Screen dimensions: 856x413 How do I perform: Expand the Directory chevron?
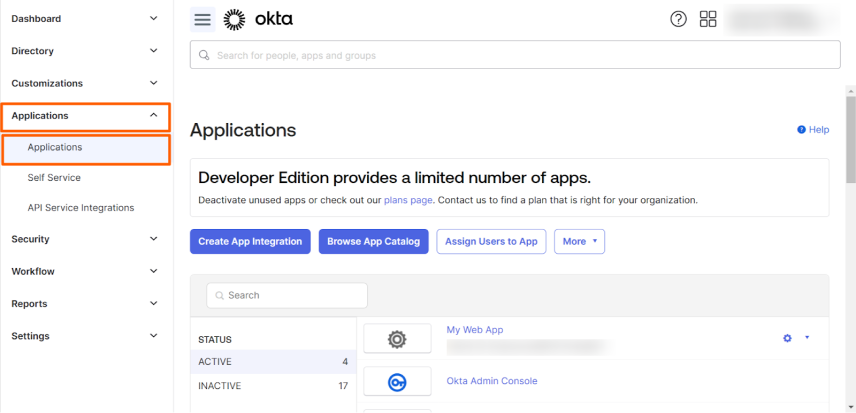(154, 51)
